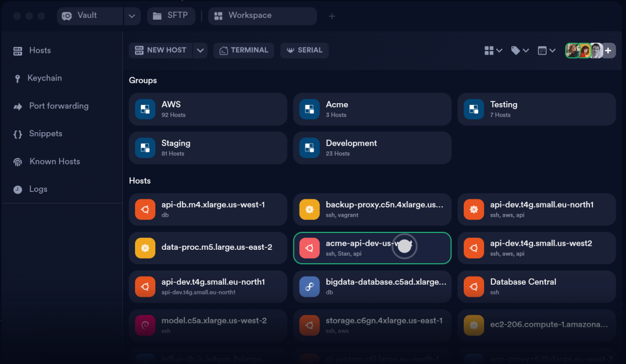Select the Database Central host
This screenshot has height=364, width=626.
(537, 287)
